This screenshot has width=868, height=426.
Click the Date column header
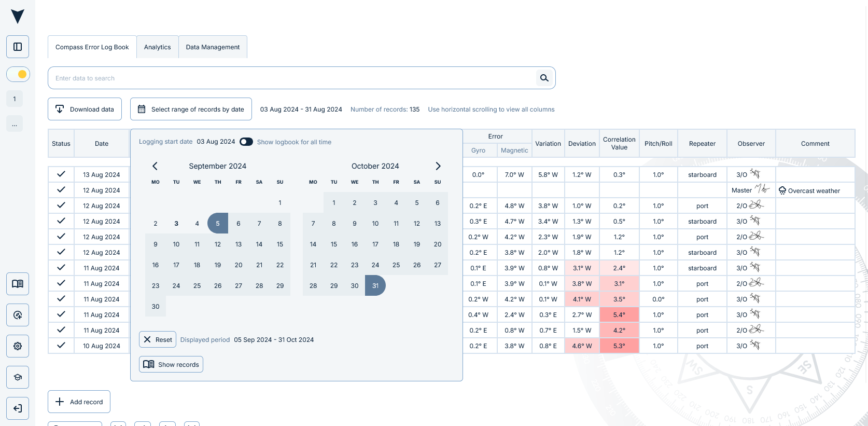pyautogui.click(x=102, y=143)
